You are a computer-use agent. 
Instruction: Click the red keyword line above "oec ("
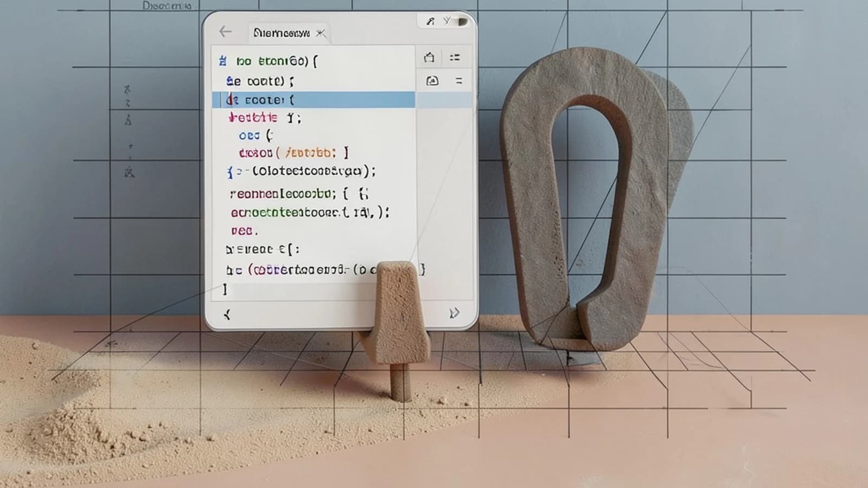coord(265,117)
